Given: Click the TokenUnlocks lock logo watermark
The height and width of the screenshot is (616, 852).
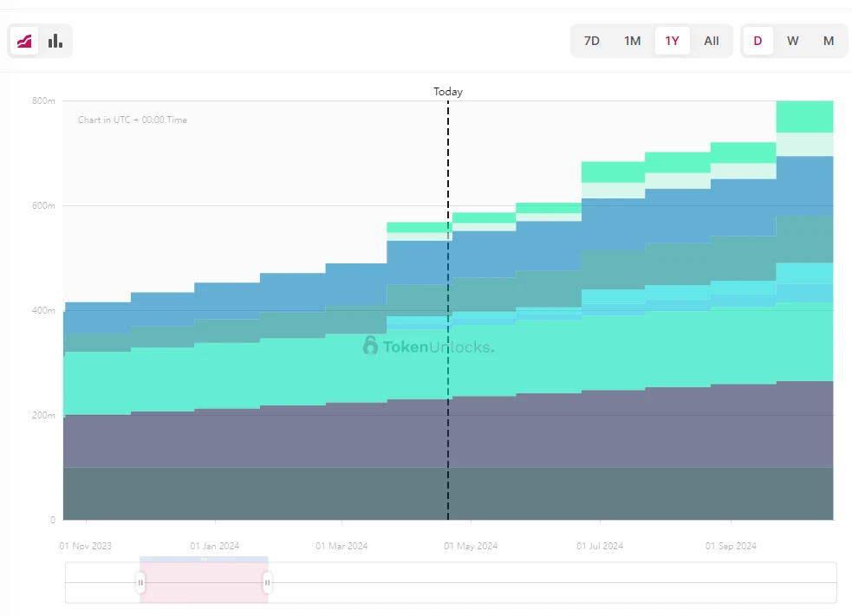Looking at the screenshot, I should (x=371, y=347).
